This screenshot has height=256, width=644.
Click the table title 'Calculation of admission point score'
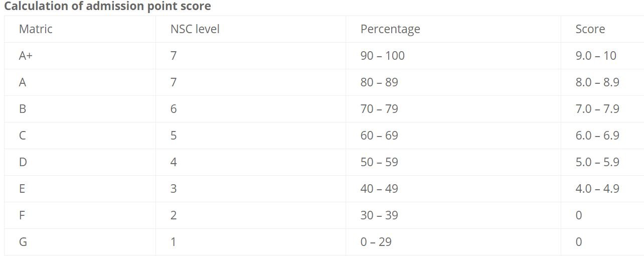[x=107, y=7]
